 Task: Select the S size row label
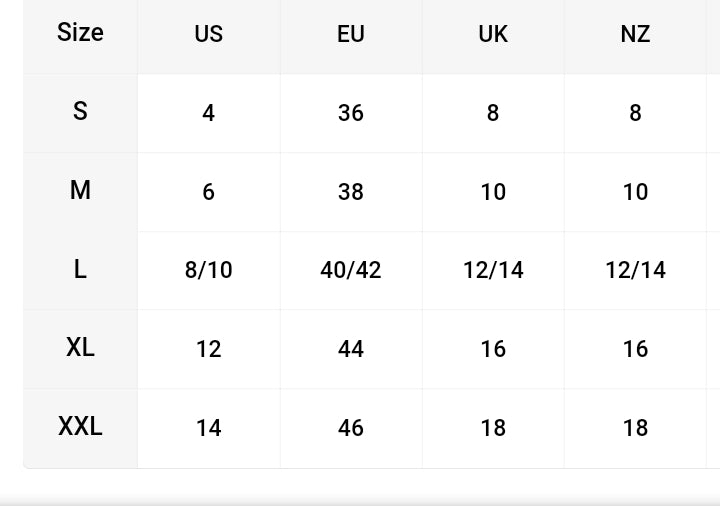coord(80,111)
